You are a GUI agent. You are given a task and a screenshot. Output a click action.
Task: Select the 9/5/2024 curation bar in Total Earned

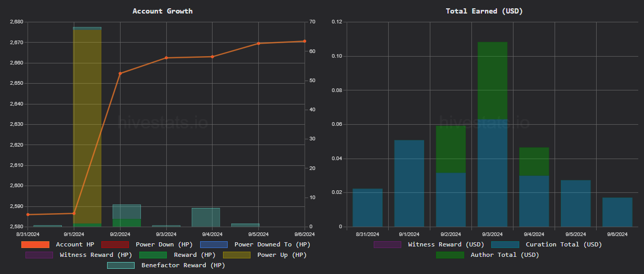click(575, 203)
